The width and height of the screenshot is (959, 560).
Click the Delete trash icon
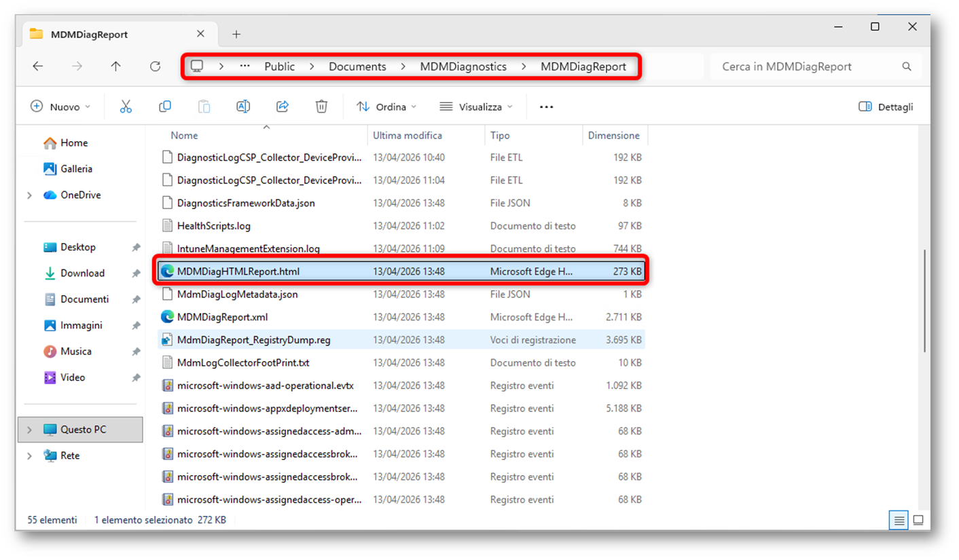[321, 107]
